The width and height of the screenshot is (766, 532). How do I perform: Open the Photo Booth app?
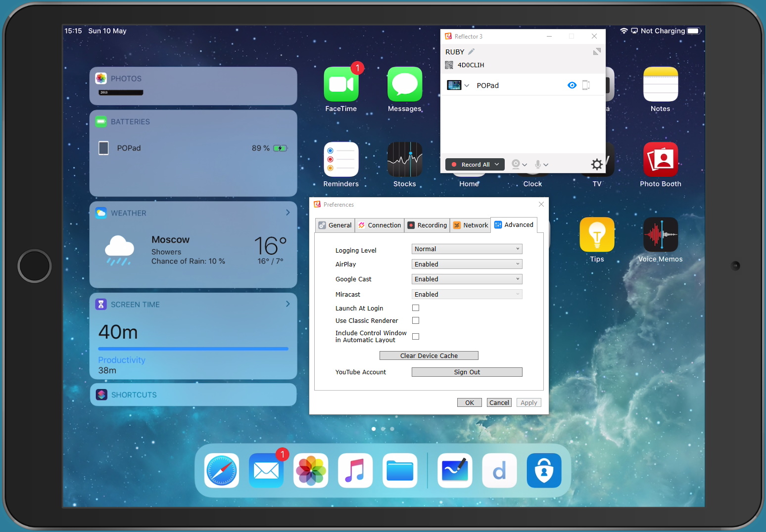click(x=661, y=159)
